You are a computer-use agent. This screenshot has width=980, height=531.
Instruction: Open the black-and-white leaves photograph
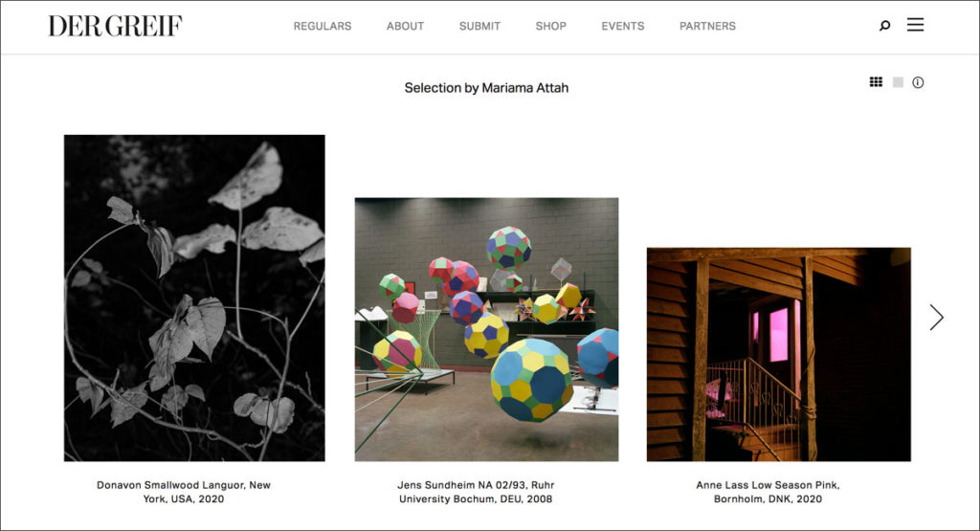(194, 298)
